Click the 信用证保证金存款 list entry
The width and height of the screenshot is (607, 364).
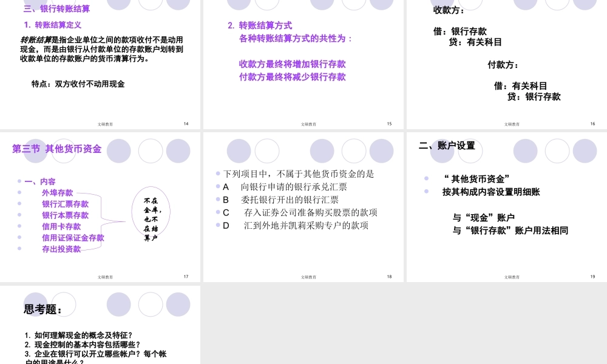(73, 237)
